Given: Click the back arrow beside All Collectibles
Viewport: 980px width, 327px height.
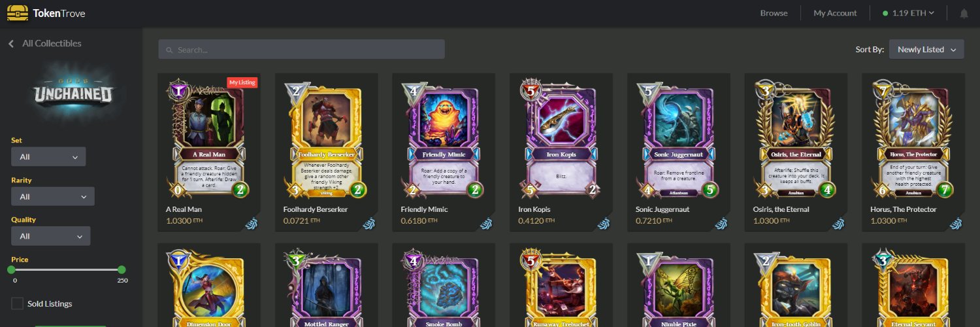Looking at the screenshot, I should pos(11,43).
